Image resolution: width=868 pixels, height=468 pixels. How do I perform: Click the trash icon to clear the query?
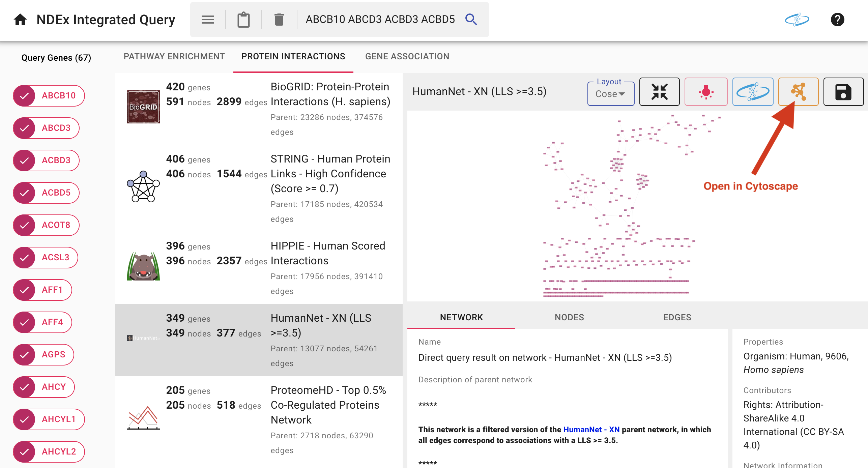279,20
